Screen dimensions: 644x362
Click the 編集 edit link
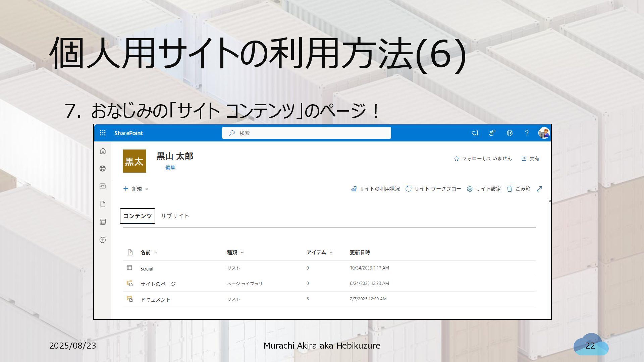click(x=170, y=167)
